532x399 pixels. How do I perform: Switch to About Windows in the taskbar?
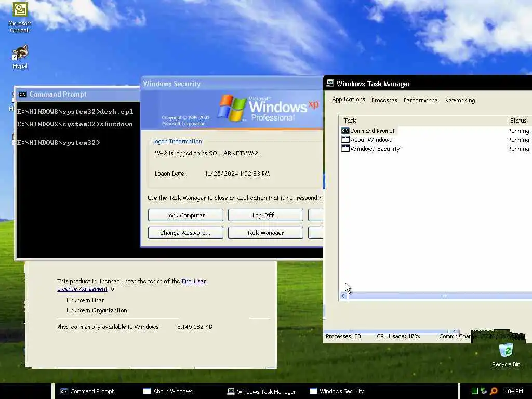pyautogui.click(x=168, y=391)
